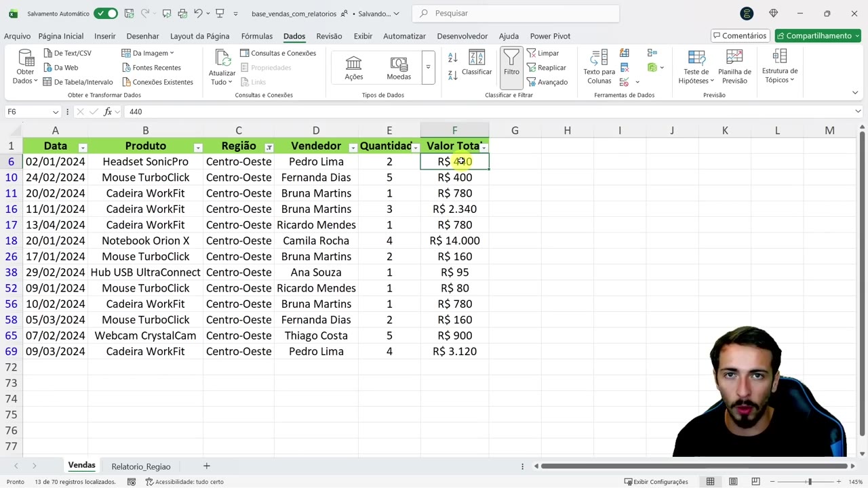Add a new sheet with plus button
The height and width of the screenshot is (488, 868).
click(x=207, y=466)
